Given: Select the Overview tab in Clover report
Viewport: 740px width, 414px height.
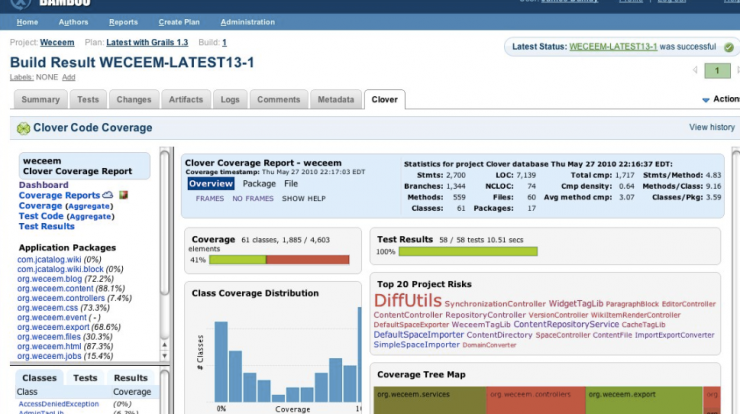Looking at the screenshot, I should (210, 184).
